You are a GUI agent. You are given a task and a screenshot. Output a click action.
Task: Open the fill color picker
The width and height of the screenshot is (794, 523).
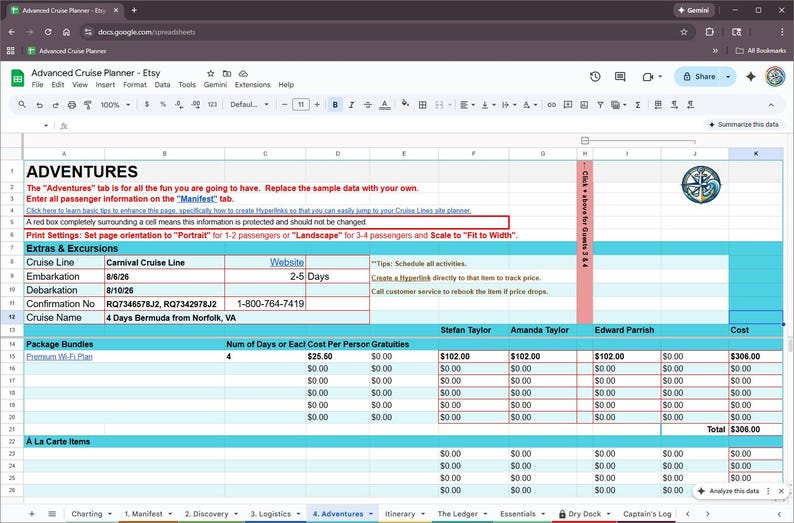tap(405, 104)
